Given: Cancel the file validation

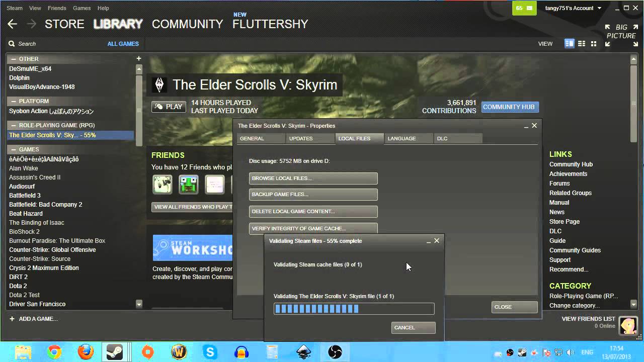Looking at the screenshot, I should point(413,327).
